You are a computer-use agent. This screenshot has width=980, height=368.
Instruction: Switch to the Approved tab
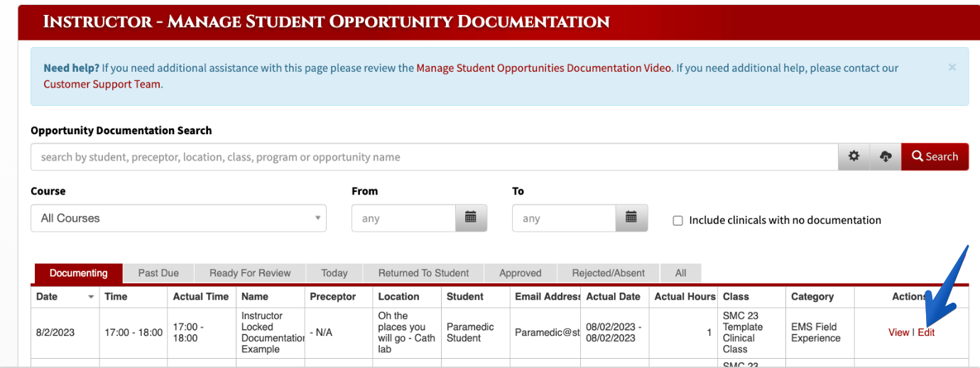tap(520, 273)
